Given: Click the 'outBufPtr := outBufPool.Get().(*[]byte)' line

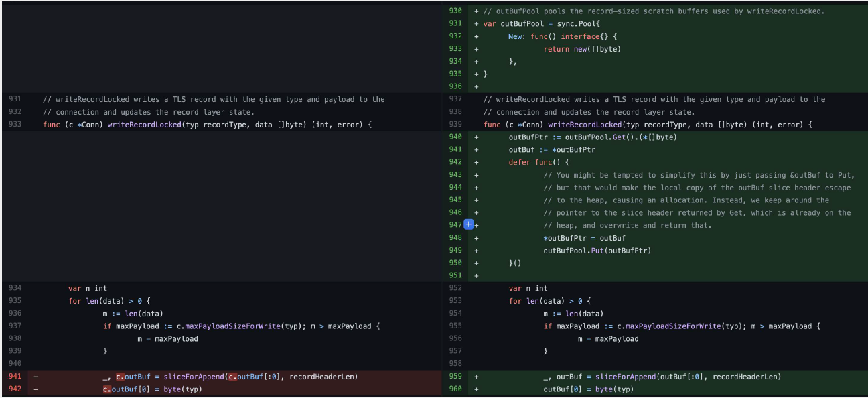Looking at the screenshot, I should [593, 137].
